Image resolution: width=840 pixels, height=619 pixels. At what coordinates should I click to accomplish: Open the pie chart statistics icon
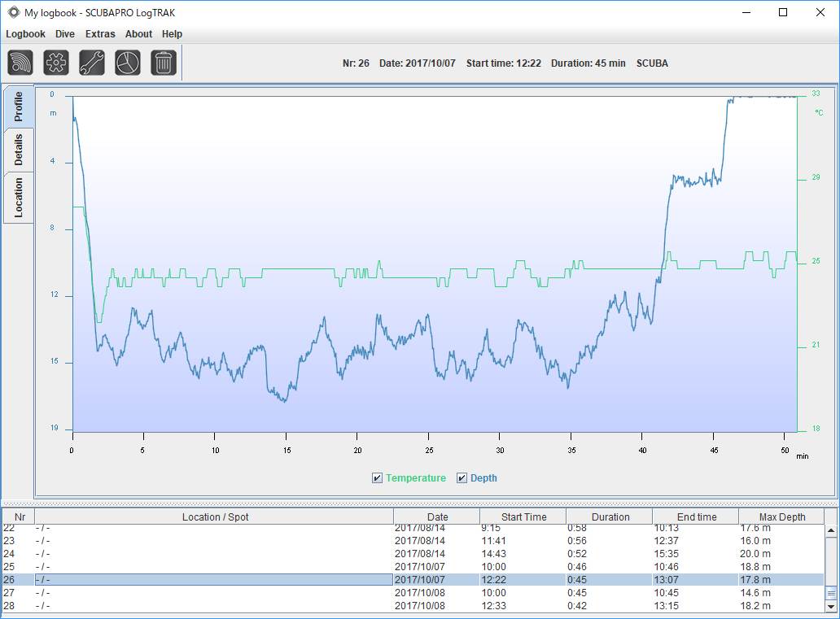[128, 63]
